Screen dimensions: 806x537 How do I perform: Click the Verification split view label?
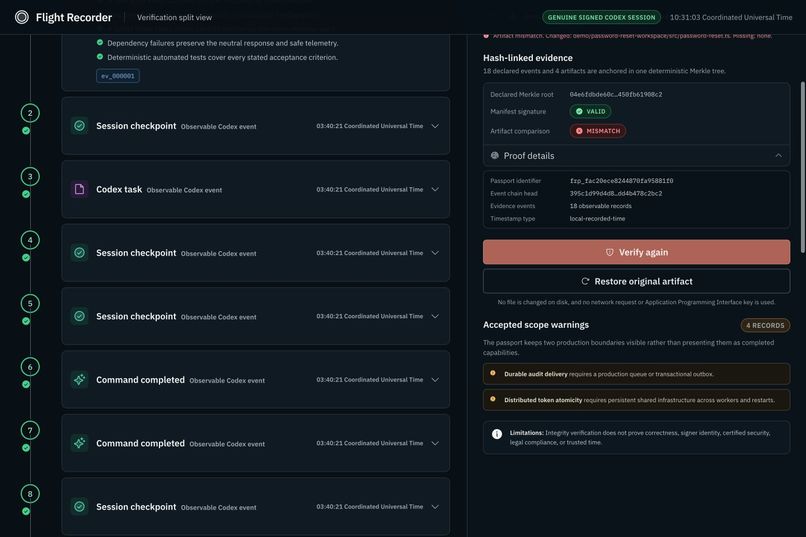[x=174, y=17]
